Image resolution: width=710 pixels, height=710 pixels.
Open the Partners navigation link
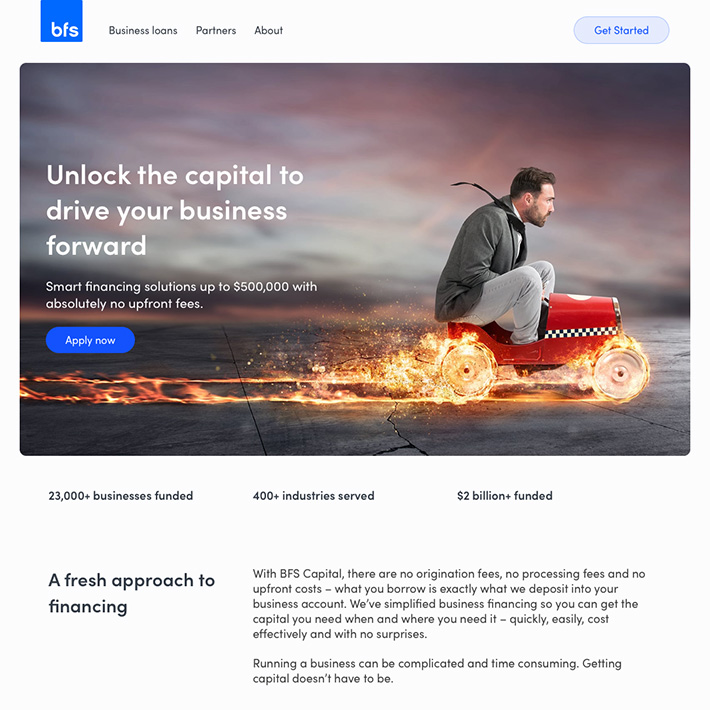coord(216,30)
